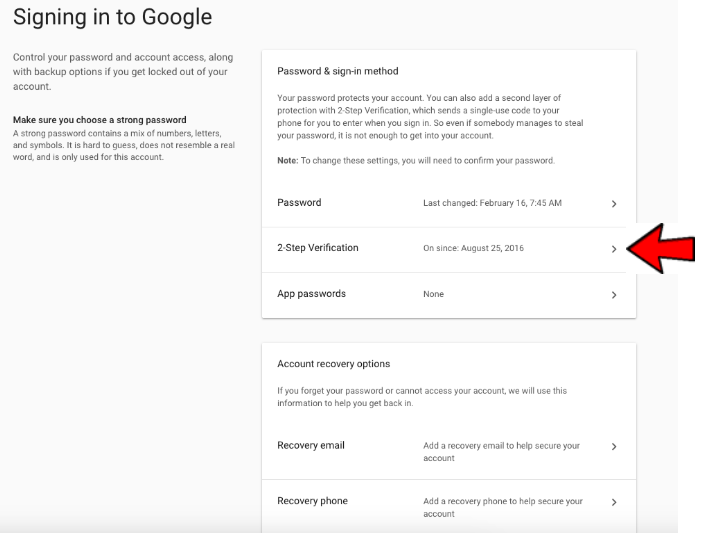705x533 pixels.
Task: Click 'On since: August 25, 2016' text
Action: coord(473,248)
